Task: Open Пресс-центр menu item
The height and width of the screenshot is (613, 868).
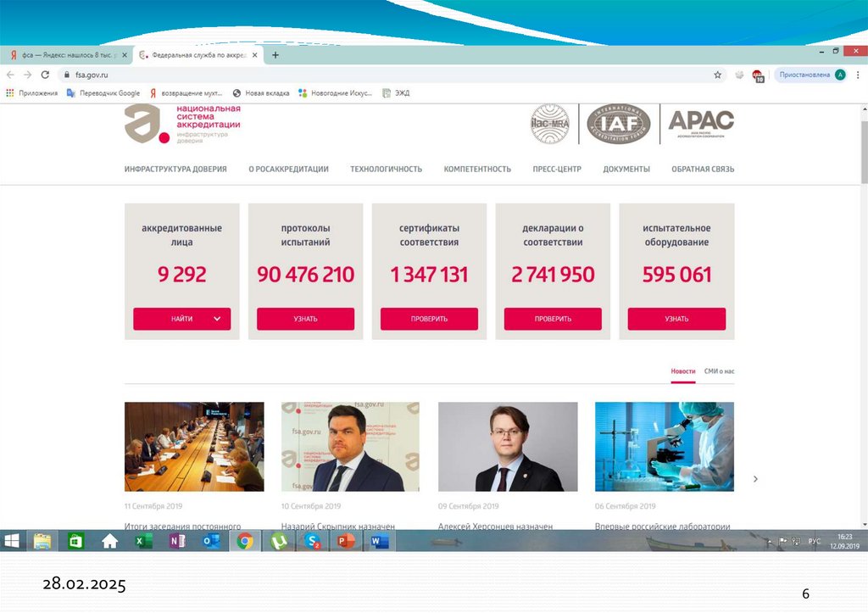Action: click(557, 170)
